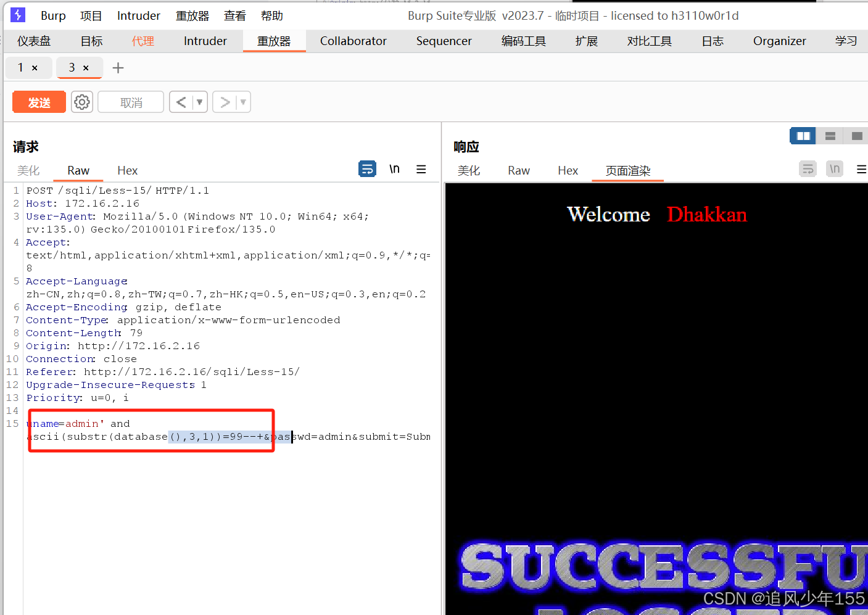Switch to the 重放器 tool tab

click(x=274, y=41)
